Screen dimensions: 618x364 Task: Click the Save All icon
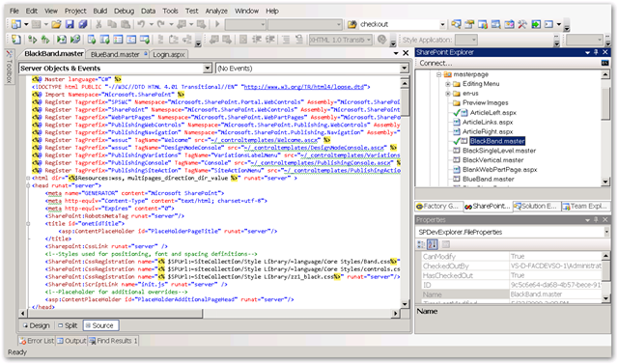point(83,24)
